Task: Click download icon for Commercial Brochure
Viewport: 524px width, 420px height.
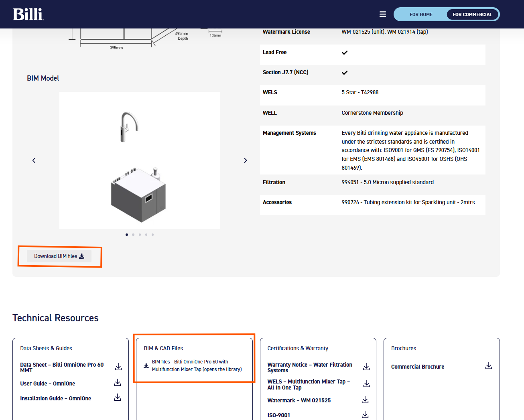Action: [489, 366]
